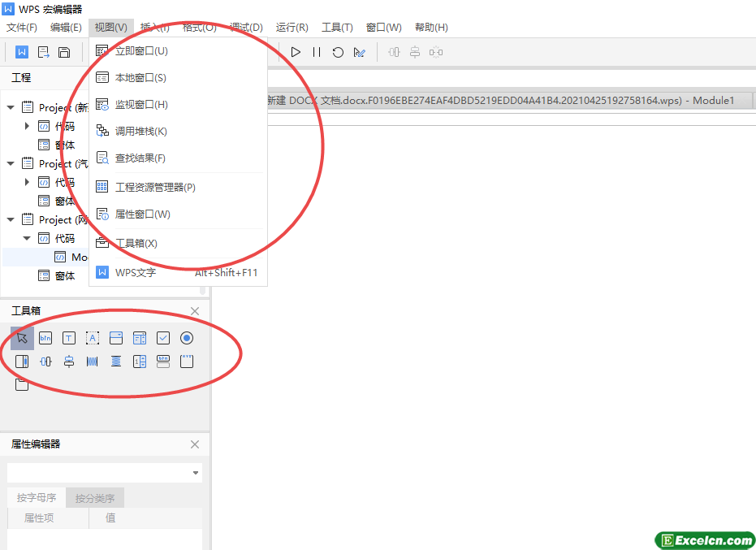Save the macro with the floppy disk icon
Screen dimensions: 756x550
click(x=64, y=52)
